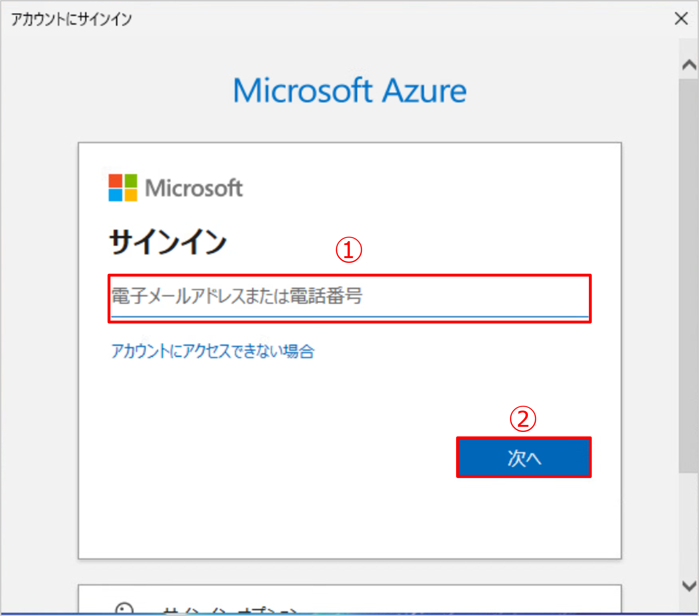The height and width of the screenshot is (616, 699).
Task: Open the アカウントにアクセスできない場合 link
Action: 212,351
